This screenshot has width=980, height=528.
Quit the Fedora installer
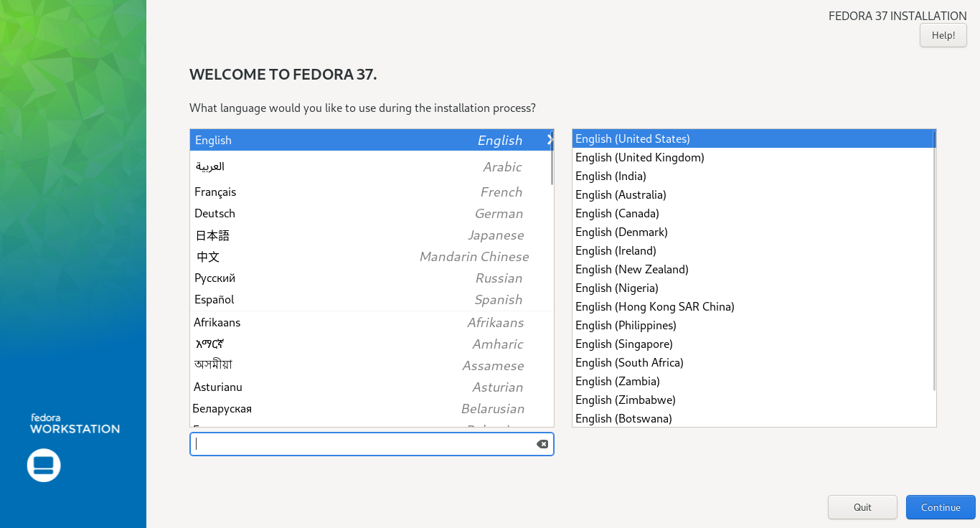coord(862,507)
